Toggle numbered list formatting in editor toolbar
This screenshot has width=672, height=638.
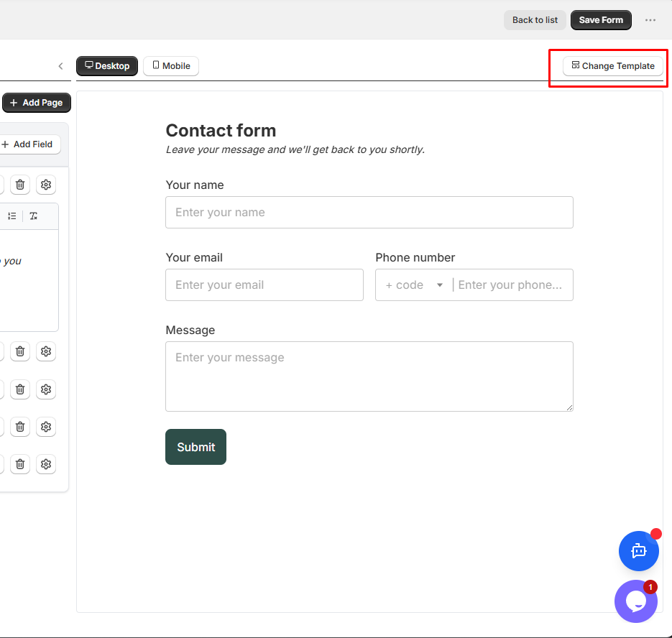point(12,216)
